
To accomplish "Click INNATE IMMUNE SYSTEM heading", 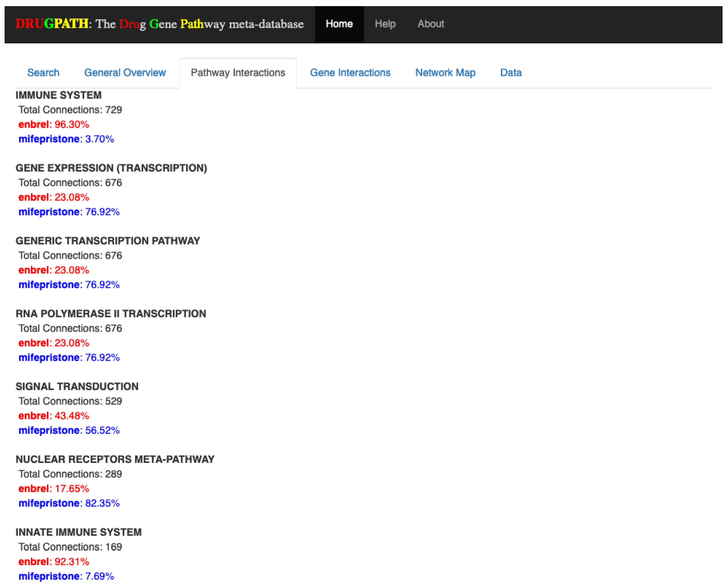I will click(78, 532).
